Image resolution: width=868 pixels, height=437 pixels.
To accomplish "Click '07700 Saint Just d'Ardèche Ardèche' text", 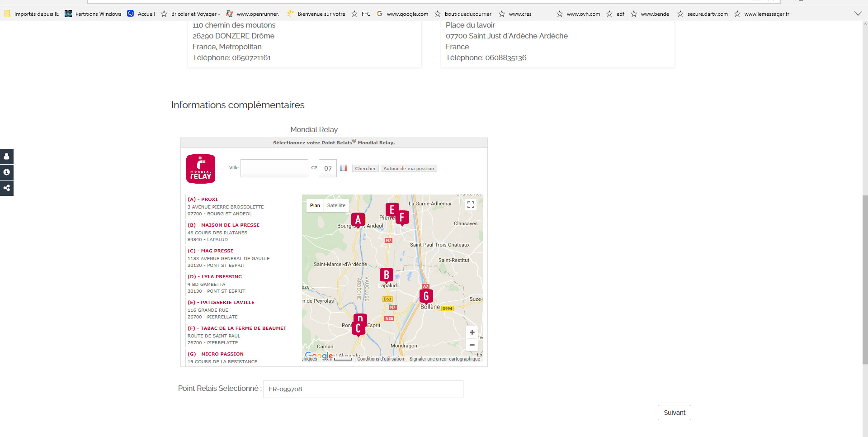I will pyautogui.click(x=507, y=36).
